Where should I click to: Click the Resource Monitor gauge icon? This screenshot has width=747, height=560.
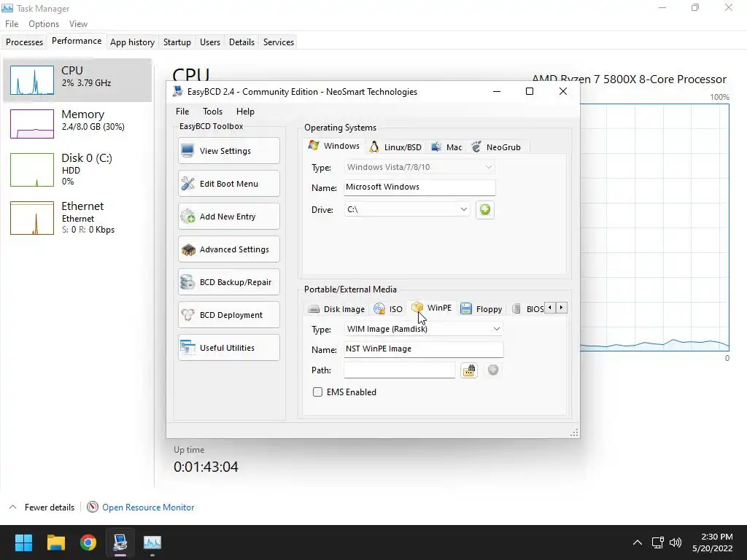[93, 507]
